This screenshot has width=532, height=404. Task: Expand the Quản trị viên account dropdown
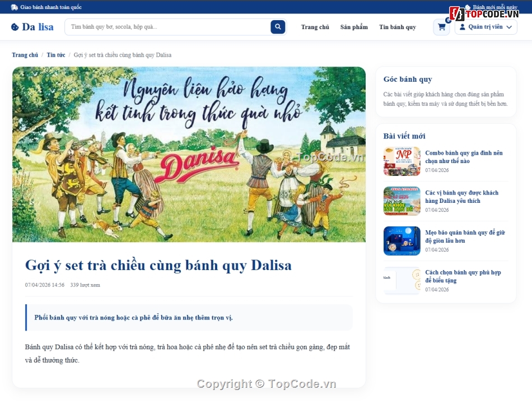click(486, 27)
